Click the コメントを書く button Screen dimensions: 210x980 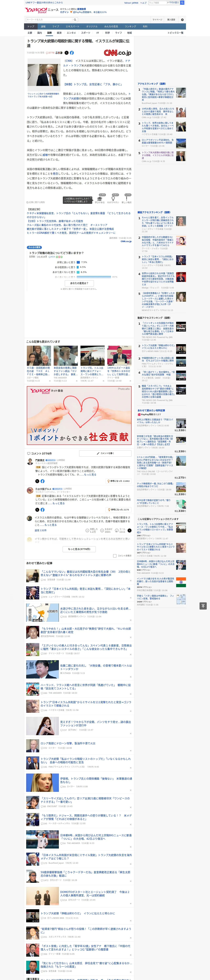(x=105, y=453)
